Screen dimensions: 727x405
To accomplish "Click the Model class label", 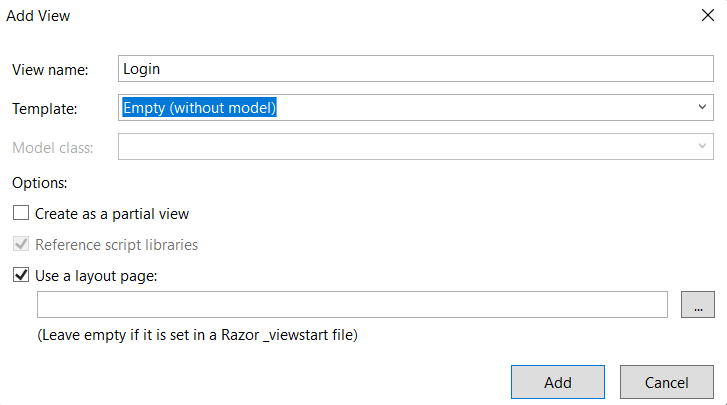I will point(52,147).
